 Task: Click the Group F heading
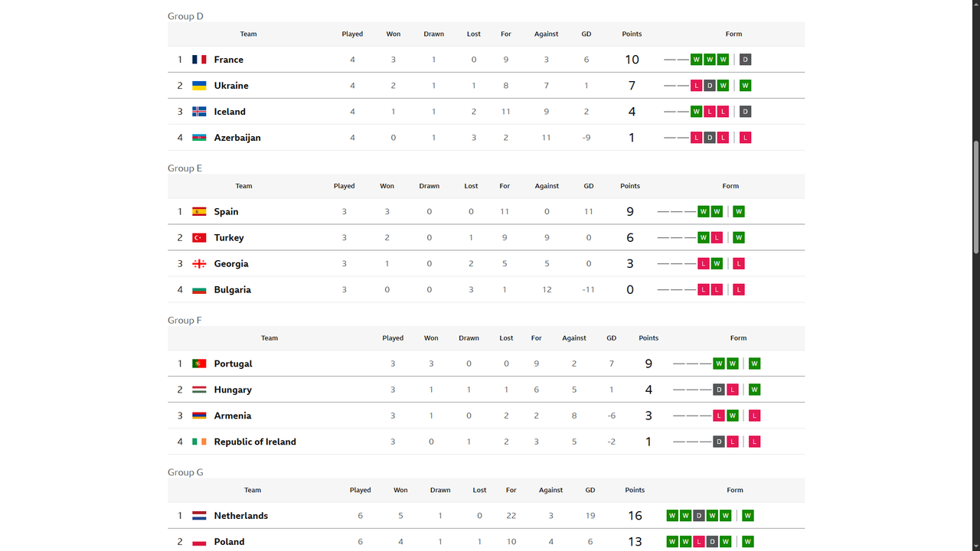click(185, 321)
